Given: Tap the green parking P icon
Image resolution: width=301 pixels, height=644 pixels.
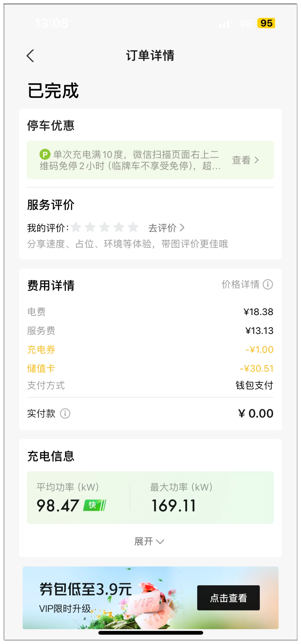Looking at the screenshot, I should [45, 154].
